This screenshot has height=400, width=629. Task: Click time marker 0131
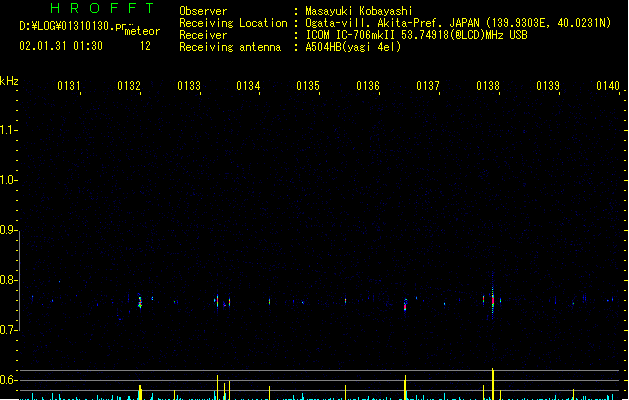coord(69,86)
